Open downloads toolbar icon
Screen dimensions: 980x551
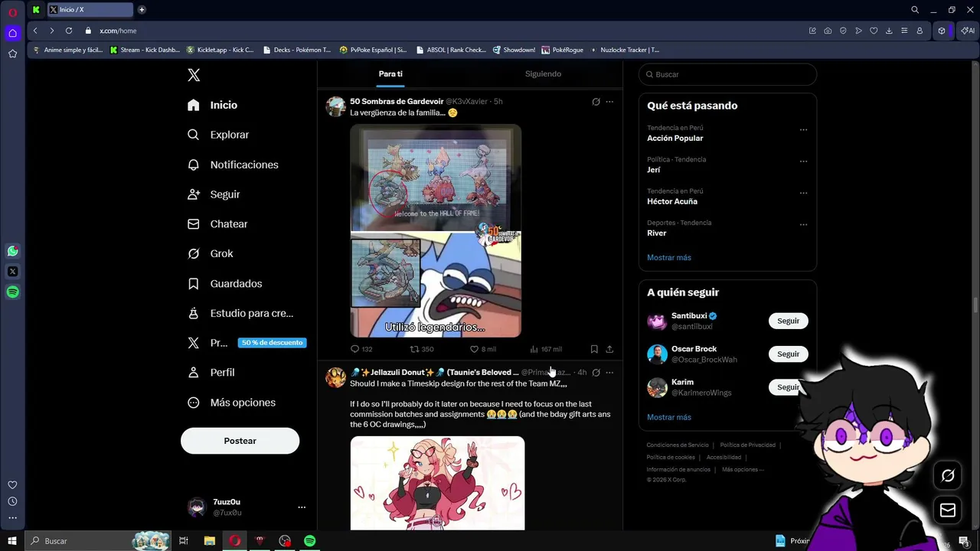(889, 31)
